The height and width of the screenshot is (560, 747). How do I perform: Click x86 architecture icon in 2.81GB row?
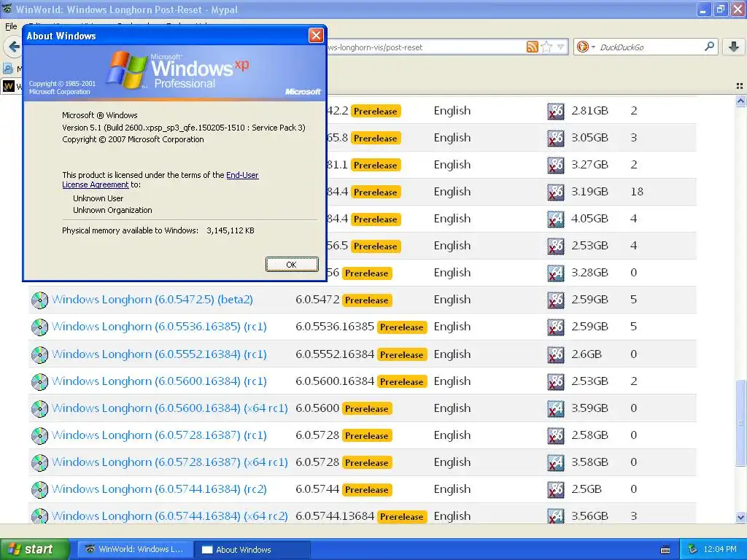point(555,112)
